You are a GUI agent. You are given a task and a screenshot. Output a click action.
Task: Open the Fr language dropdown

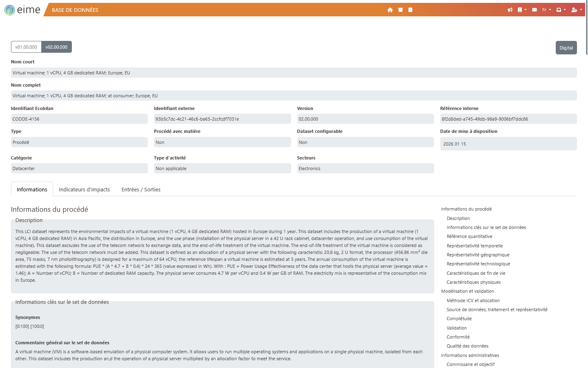(546, 10)
